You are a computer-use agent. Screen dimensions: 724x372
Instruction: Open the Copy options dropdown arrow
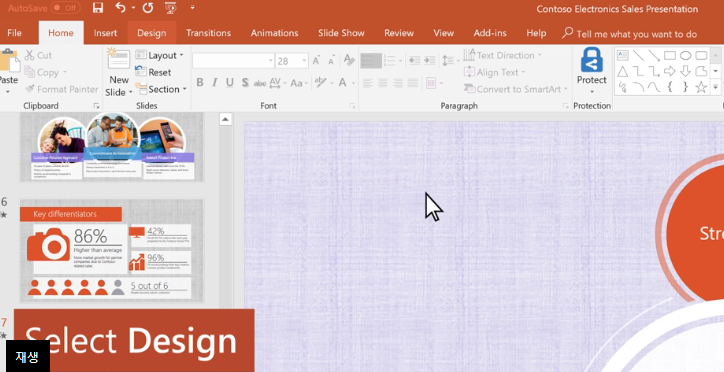pos(65,72)
